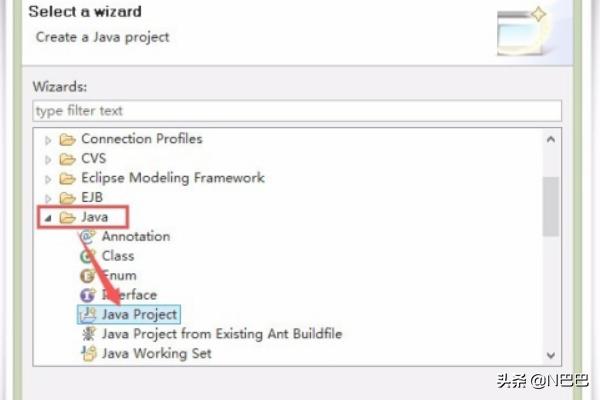Click the scroll down arrow of wizards list

pos(551,356)
